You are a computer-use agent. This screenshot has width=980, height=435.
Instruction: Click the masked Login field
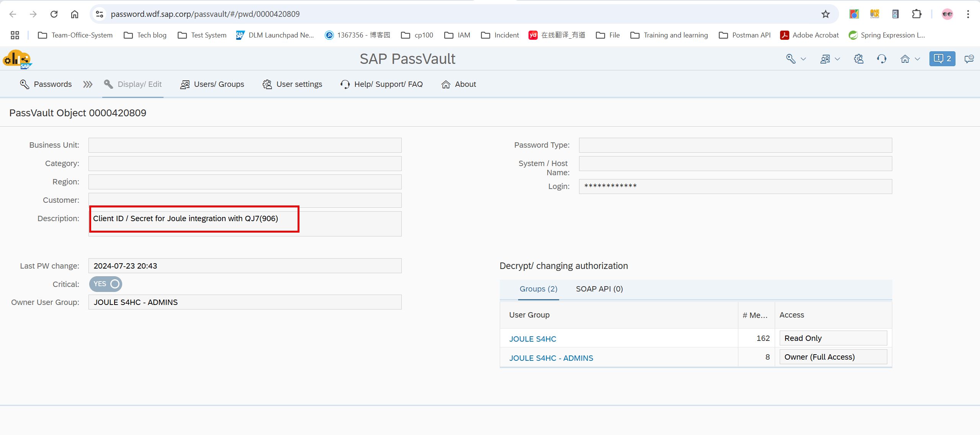(735, 186)
